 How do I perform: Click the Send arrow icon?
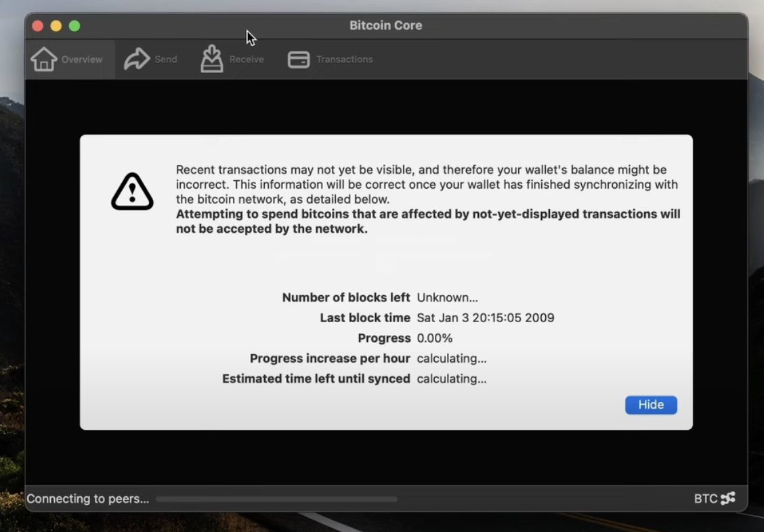tap(136, 59)
